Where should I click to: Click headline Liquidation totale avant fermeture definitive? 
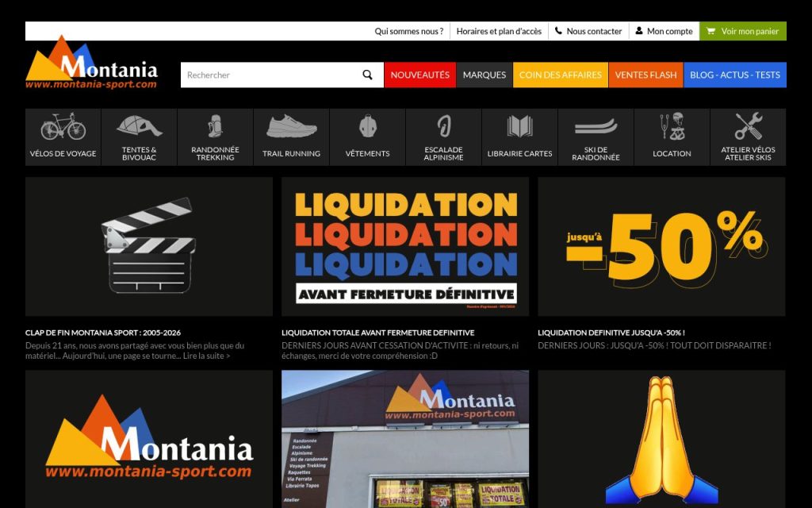point(378,333)
